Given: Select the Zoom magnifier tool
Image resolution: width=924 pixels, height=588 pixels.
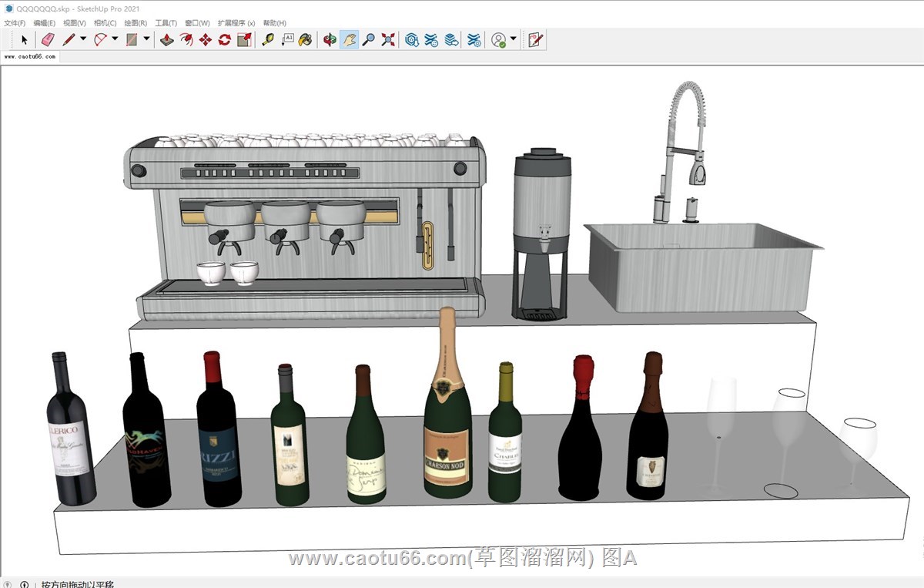Looking at the screenshot, I should tap(369, 40).
